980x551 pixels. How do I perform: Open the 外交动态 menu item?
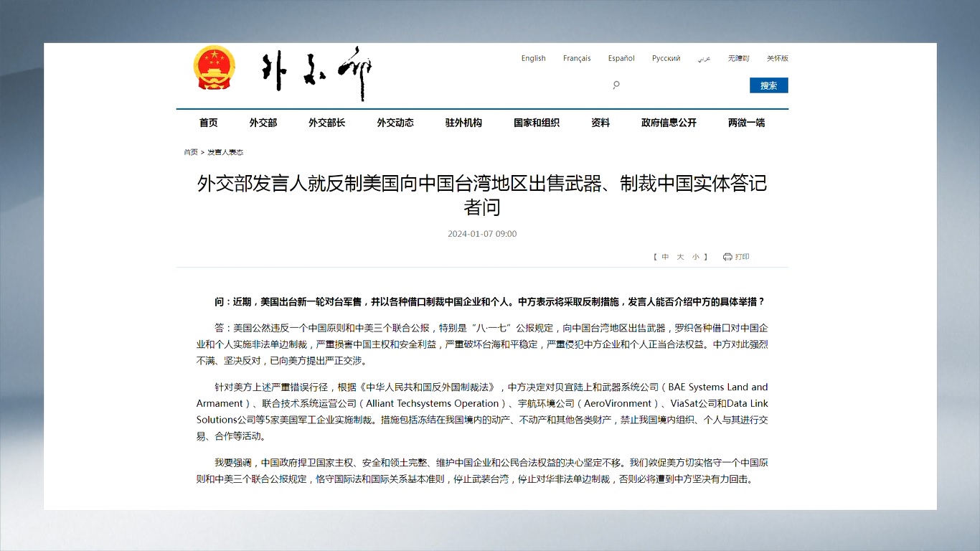(x=395, y=123)
